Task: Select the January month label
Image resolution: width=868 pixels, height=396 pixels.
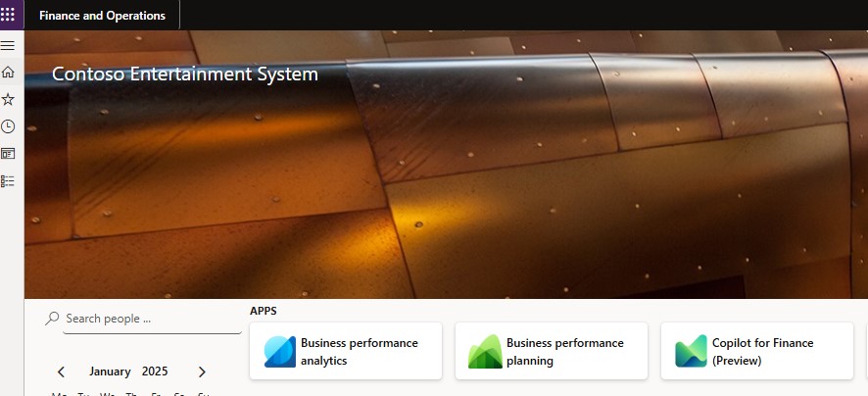Action: coord(110,371)
